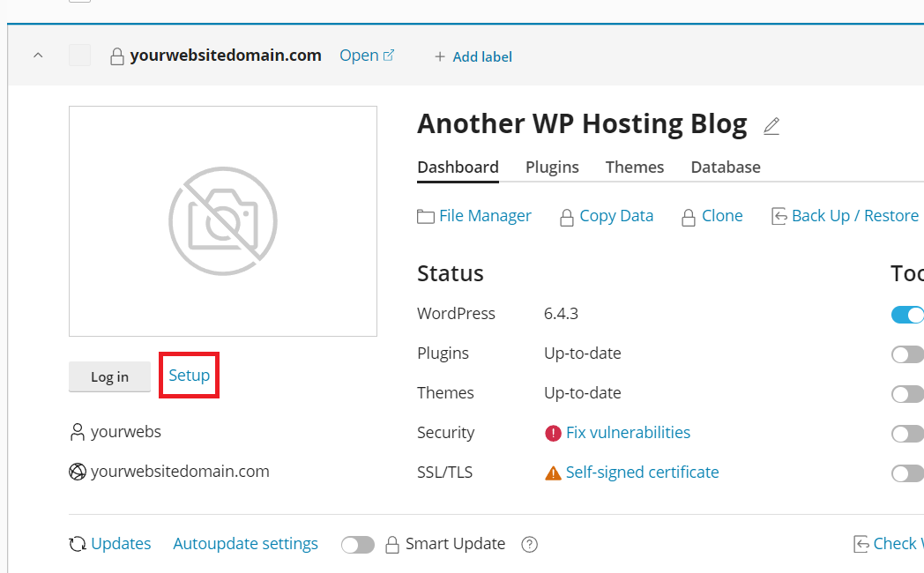The image size is (924, 573).
Task: Click the Back Up / Restore icon
Action: [779, 216]
